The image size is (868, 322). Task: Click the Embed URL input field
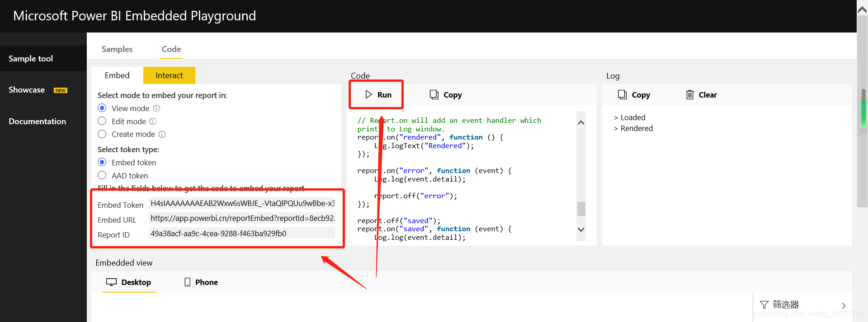[242, 218]
